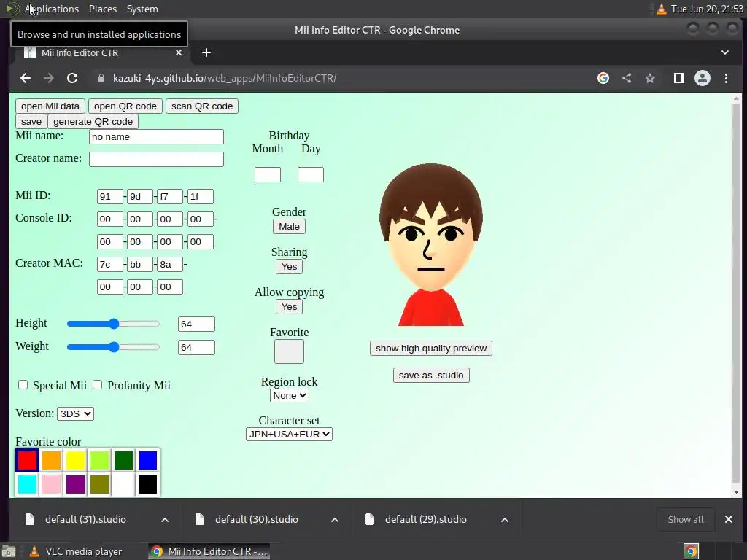The image size is (747, 560).
Task: Click show high quality preview button
Action: (431, 348)
